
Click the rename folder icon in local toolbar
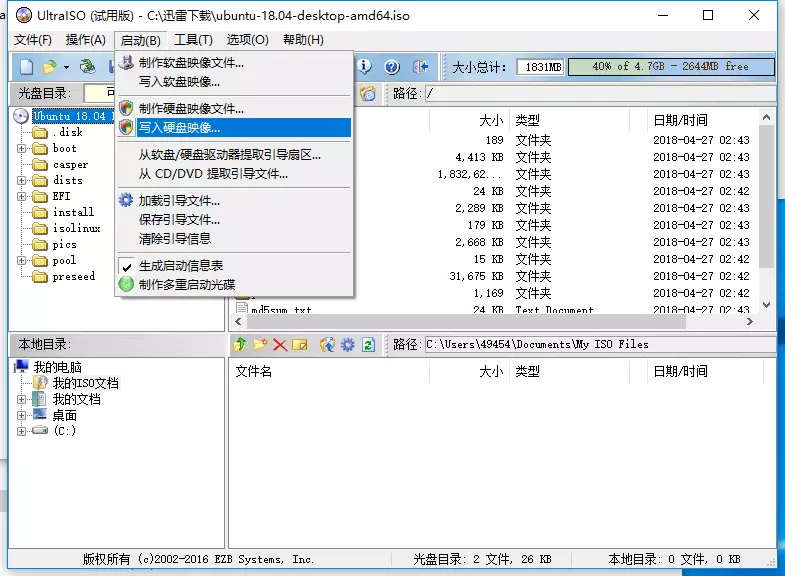click(x=300, y=345)
